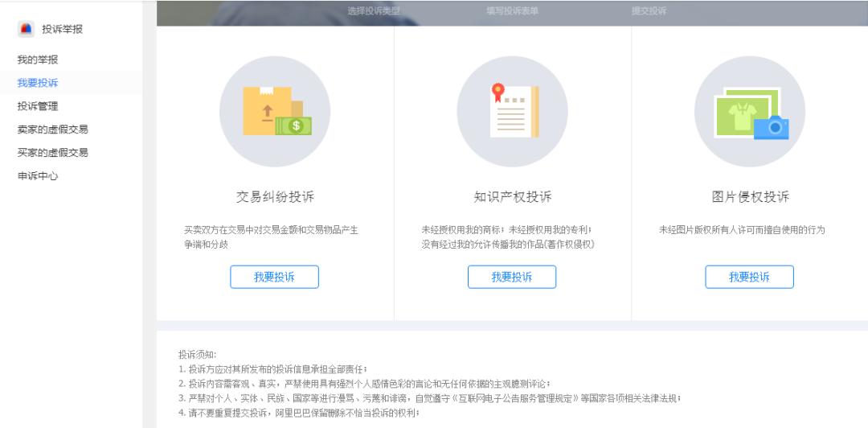Open 申诉中心 in the sidebar
This screenshot has width=868, height=428.
[38, 176]
